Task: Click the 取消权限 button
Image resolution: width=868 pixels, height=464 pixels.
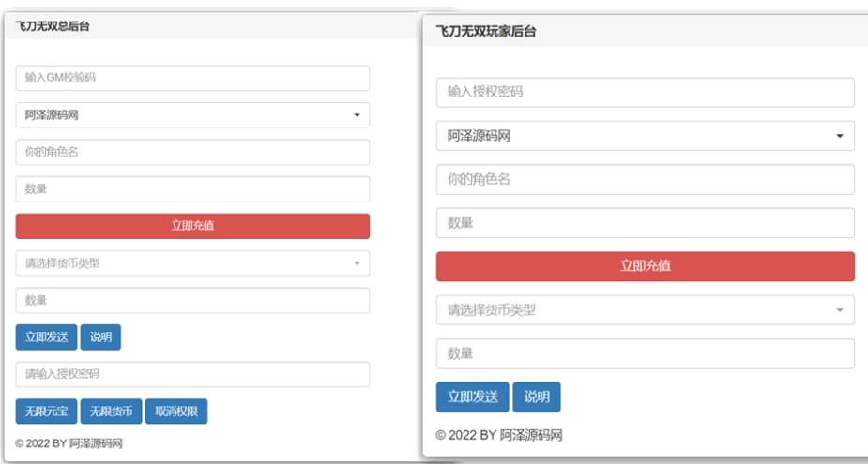Action: (x=176, y=412)
